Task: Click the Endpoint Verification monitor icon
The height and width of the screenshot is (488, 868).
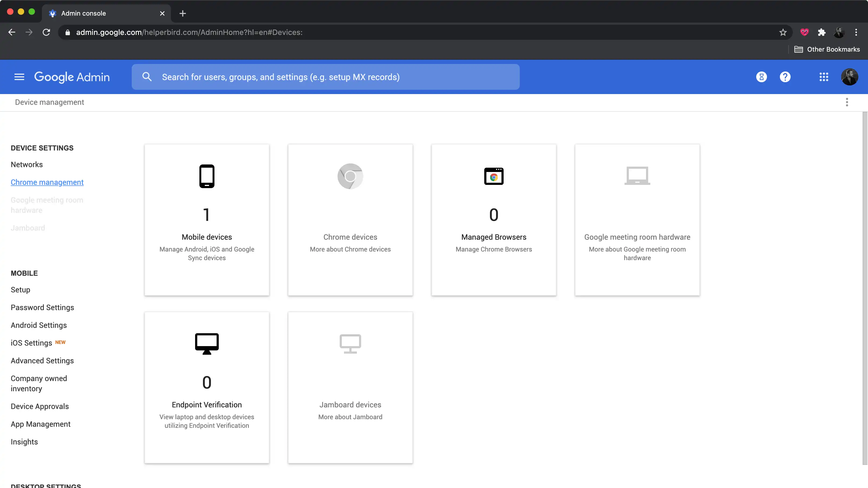Action: click(207, 344)
